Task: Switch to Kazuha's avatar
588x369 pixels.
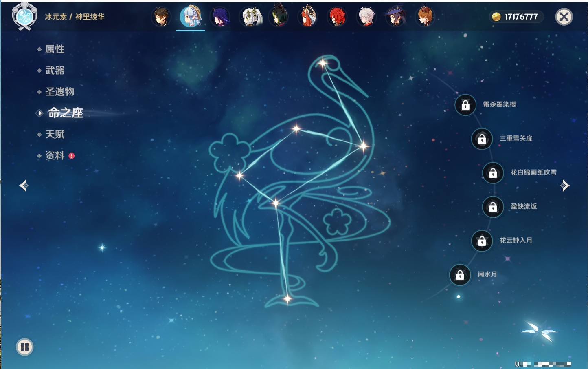Action: pyautogui.click(x=366, y=17)
